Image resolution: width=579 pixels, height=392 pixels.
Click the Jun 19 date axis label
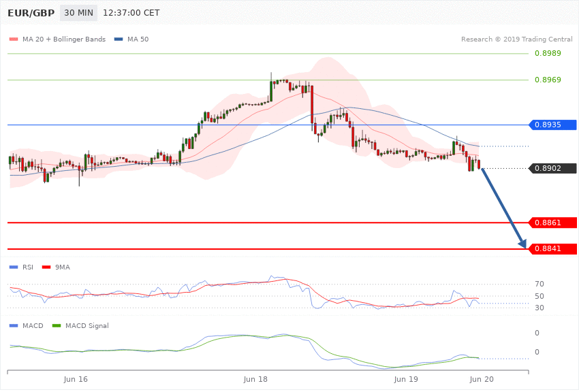(406, 379)
